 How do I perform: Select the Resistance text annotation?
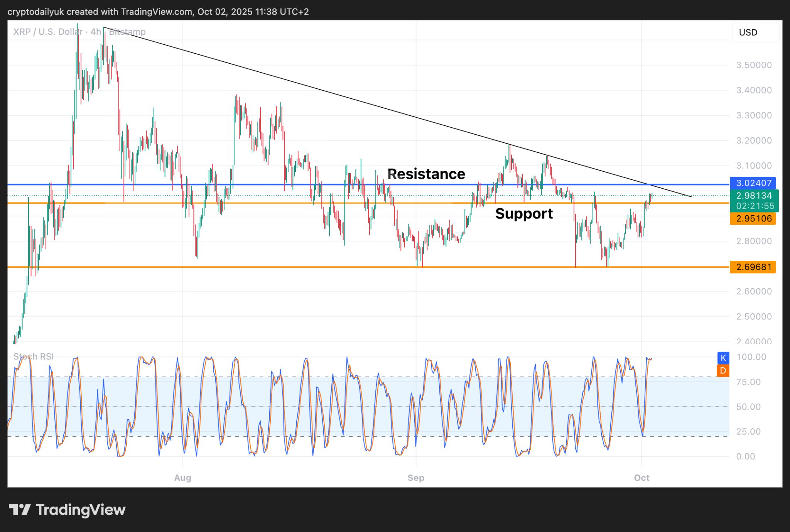point(426,174)
